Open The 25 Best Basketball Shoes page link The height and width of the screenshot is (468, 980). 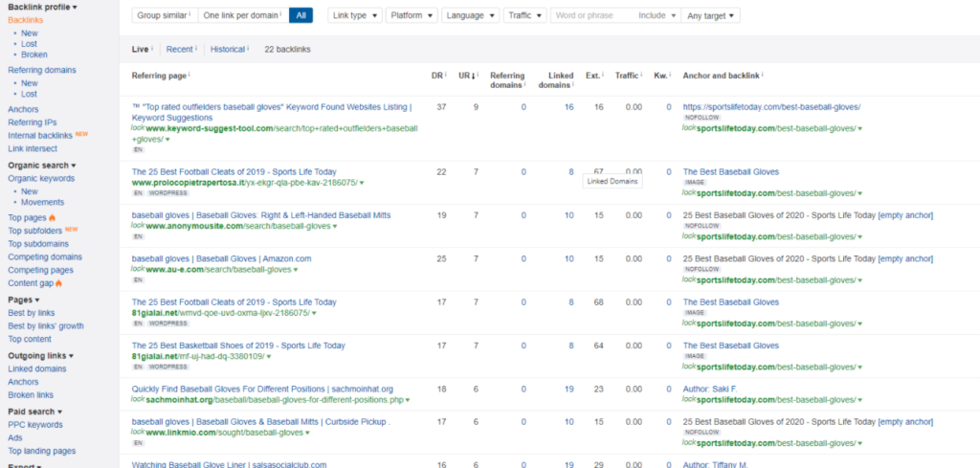tap(238, 345)
